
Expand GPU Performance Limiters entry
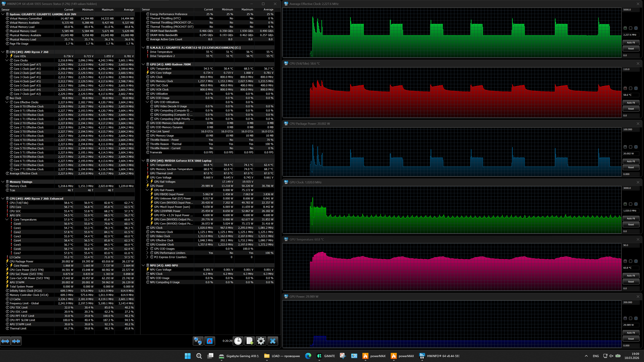pyautogui.click(x=147, y=253)
